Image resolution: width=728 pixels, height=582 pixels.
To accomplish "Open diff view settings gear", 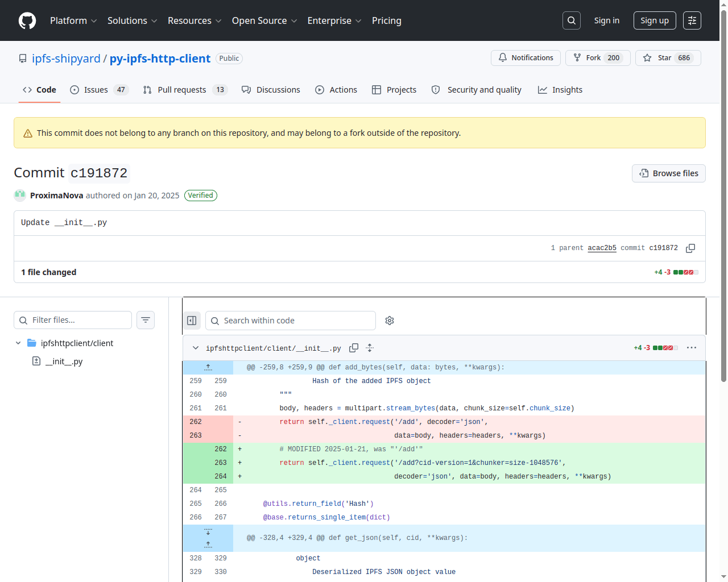I will coord(390,321).
